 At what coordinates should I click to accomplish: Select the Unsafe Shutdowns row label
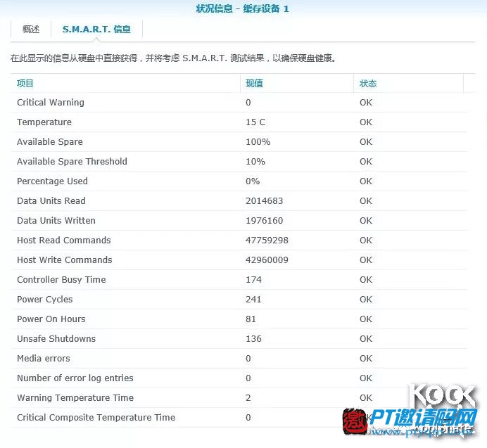pyautogui.click(x=56, y=339)
